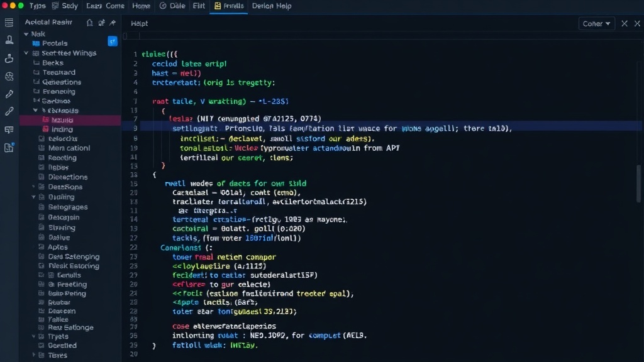This screenshot has width=644, height=362.
Task: Expand the Teres tree group
Action: tap(34, 355)
